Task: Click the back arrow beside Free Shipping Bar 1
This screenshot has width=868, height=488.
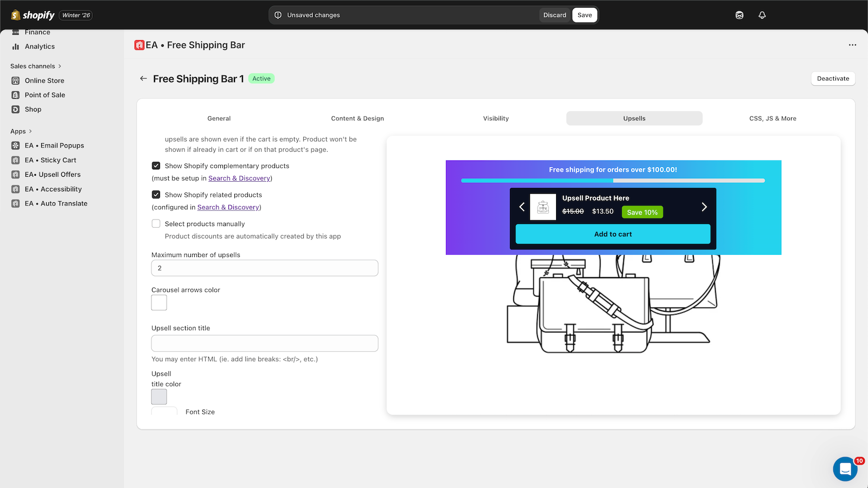Action: coord(143,79)
